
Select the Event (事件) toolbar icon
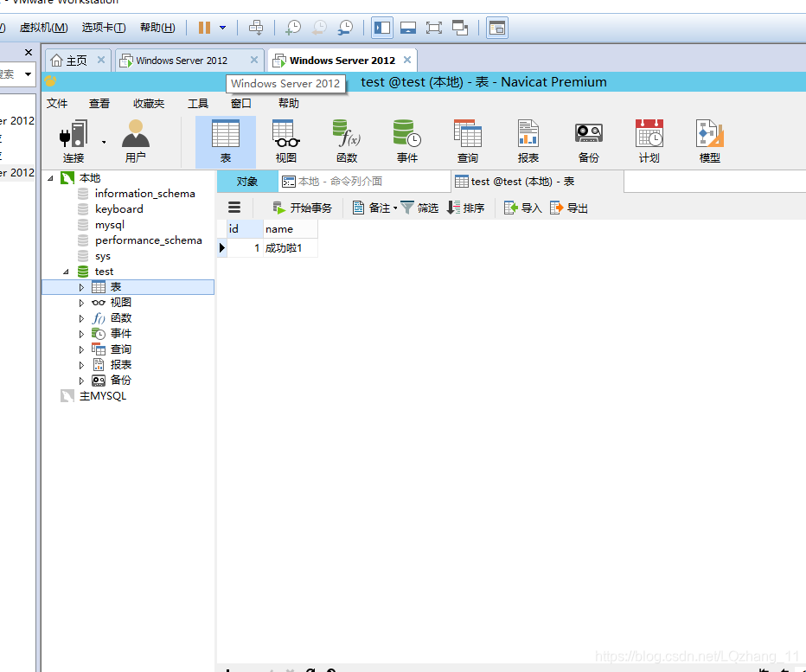pyautogui.click(x=407, y=141)
